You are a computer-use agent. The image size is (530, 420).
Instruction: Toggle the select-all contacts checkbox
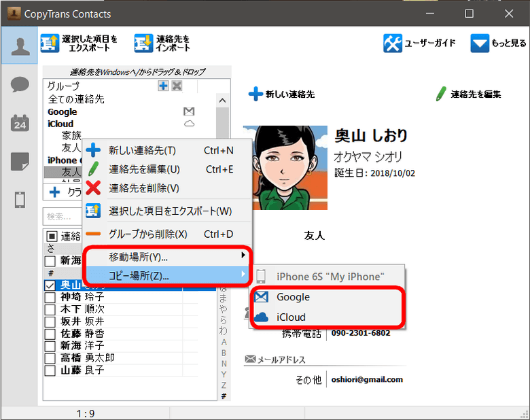tap(52, 236)
